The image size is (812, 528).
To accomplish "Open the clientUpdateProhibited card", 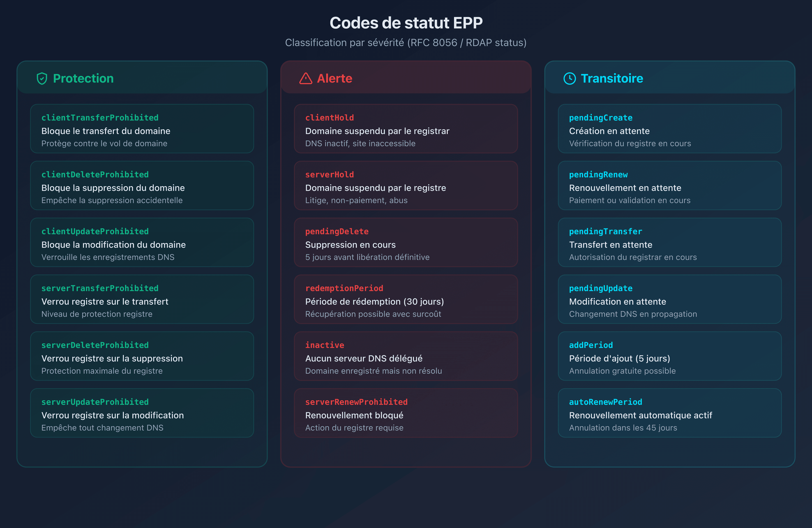I will 142,242.
